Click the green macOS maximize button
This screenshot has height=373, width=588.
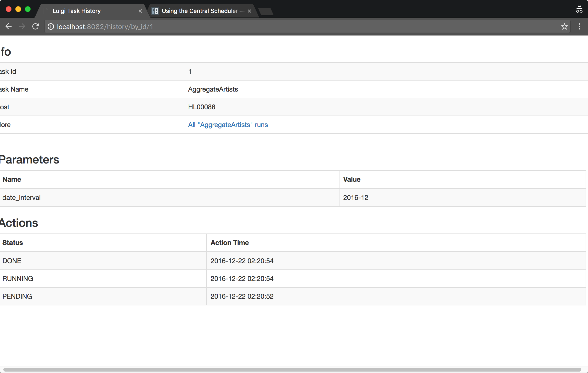28,9
